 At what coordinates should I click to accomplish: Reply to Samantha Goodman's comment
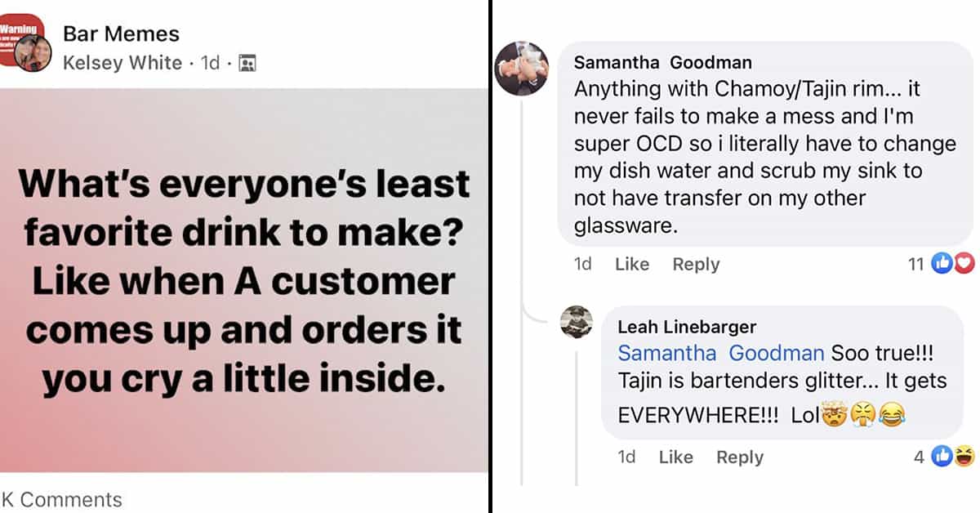click(x=696, y=264)
